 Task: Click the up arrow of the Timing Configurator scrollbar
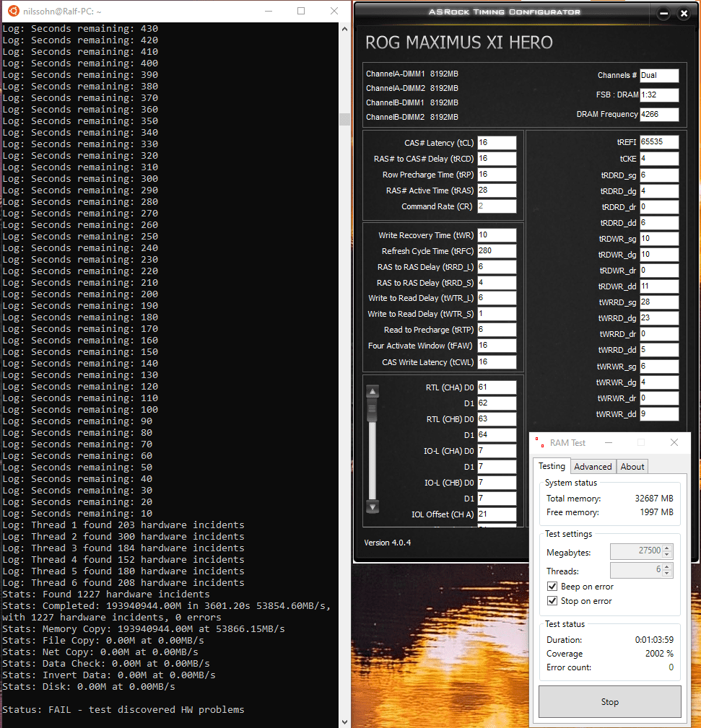tap(373, 391)
